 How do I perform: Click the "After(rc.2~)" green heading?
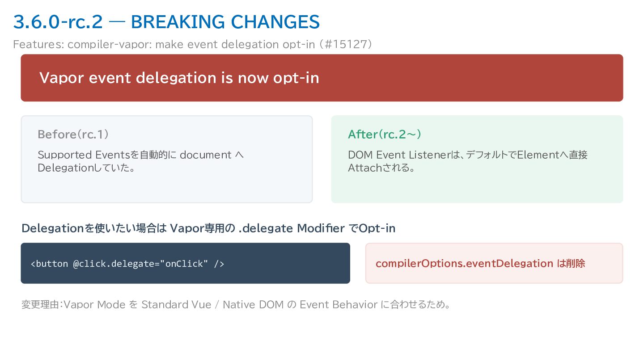pyautogui.click(x=385, y=134)
